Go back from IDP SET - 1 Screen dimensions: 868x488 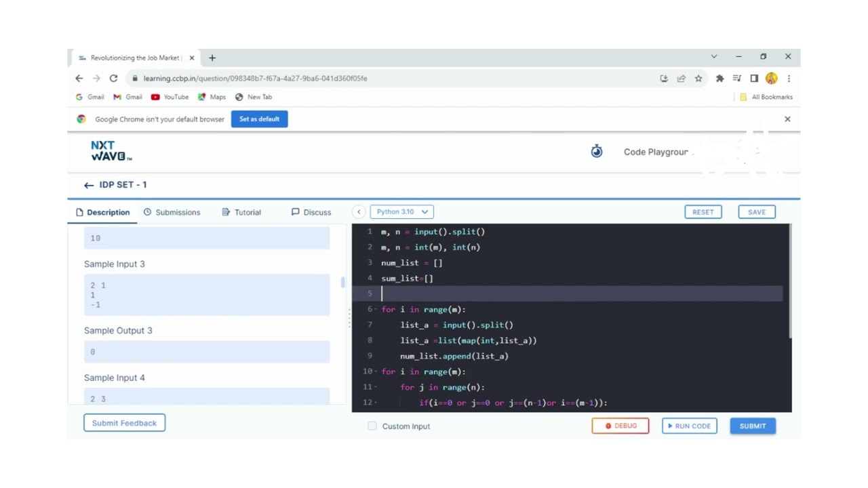[89, 185]
